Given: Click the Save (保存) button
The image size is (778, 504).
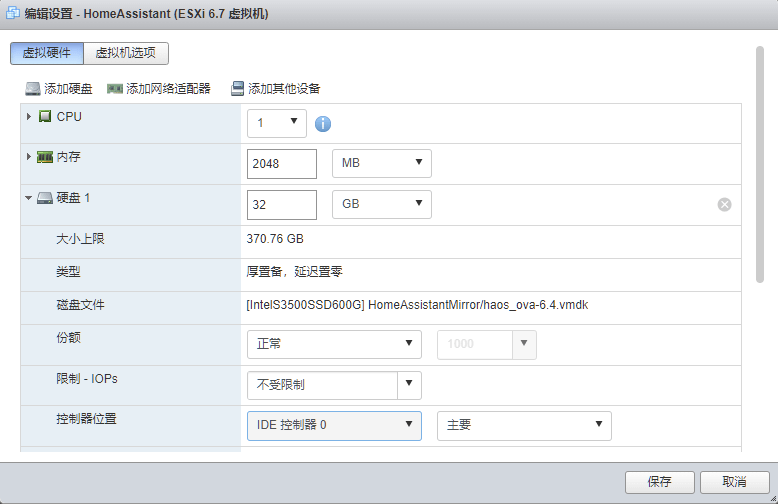Looking at the screenshot, I should [659, 482].
